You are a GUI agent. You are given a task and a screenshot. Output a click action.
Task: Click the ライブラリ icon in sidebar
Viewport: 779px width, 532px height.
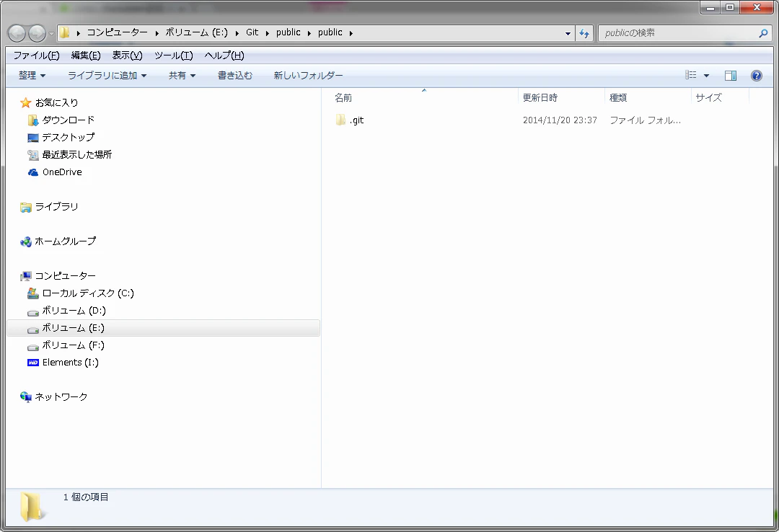tap(25, 207)
